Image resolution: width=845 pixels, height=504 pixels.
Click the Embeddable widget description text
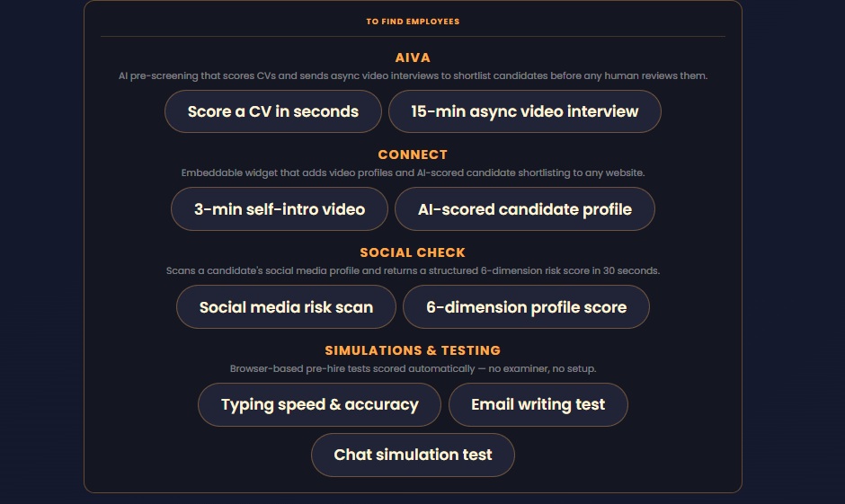click(x=413, y=172)
